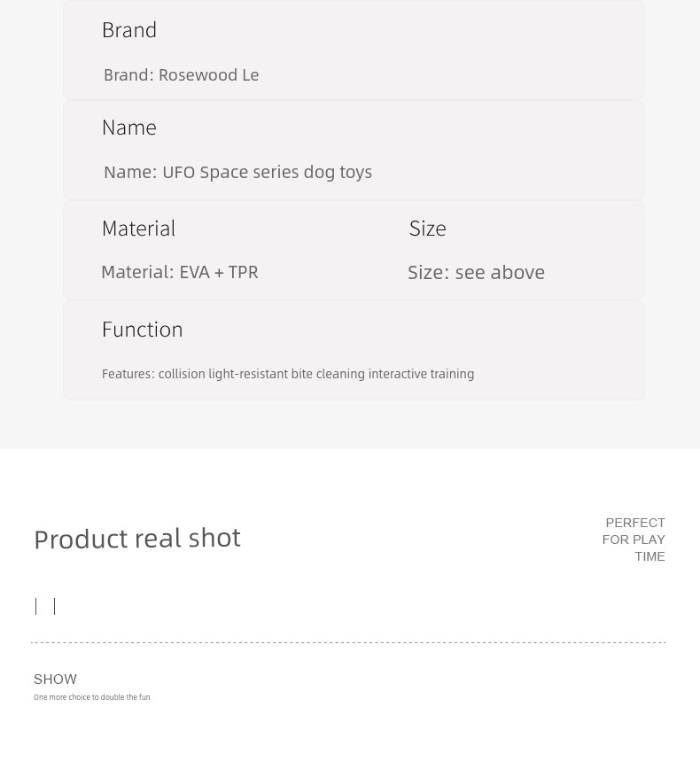Click the SHOW label
Viewport: 700px width, 761px height.
click(55, 679)
